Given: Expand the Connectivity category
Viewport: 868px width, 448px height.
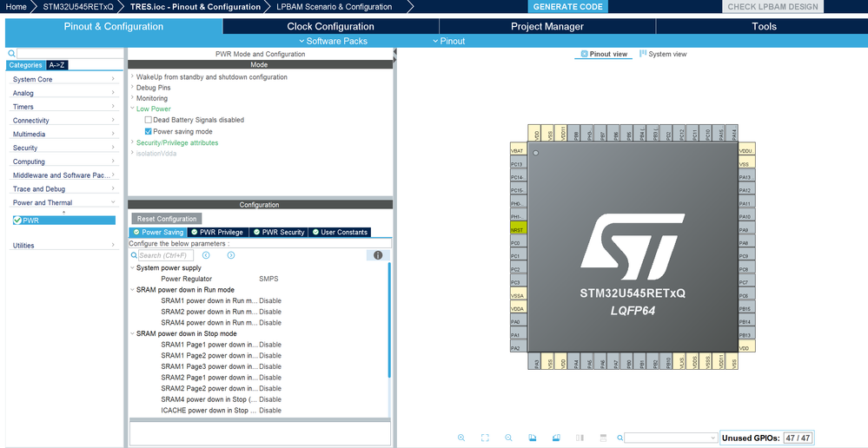Looking at the screenshot, I should click(x=65, y=120).
